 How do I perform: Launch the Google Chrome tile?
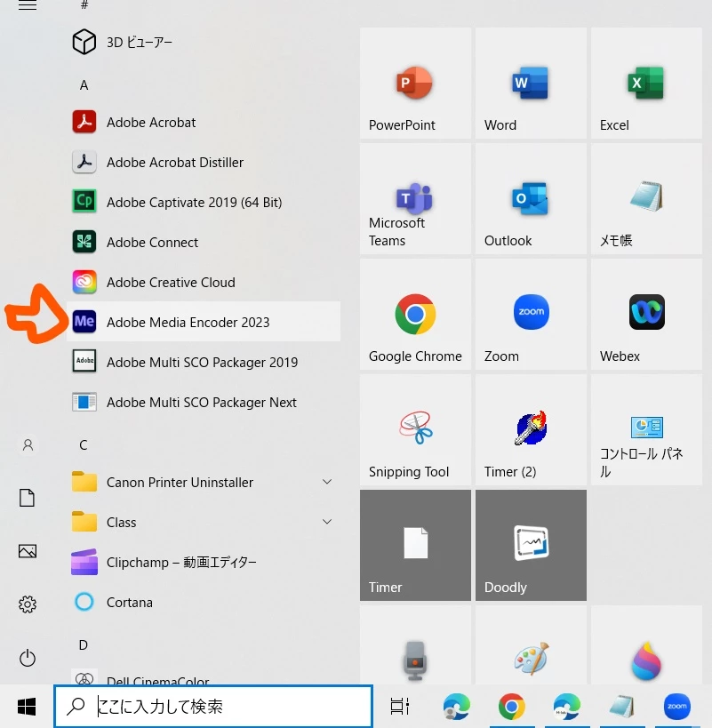pos(415,315)
